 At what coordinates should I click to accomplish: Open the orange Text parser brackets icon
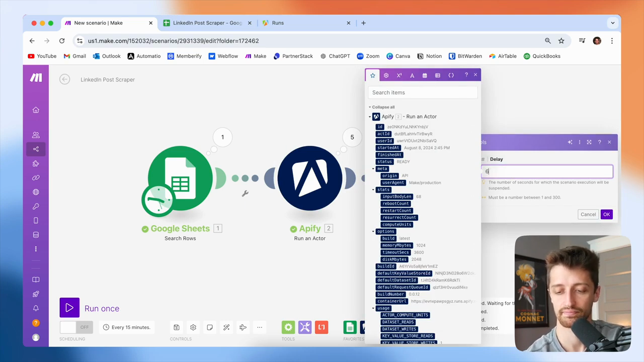coord(321,327)
